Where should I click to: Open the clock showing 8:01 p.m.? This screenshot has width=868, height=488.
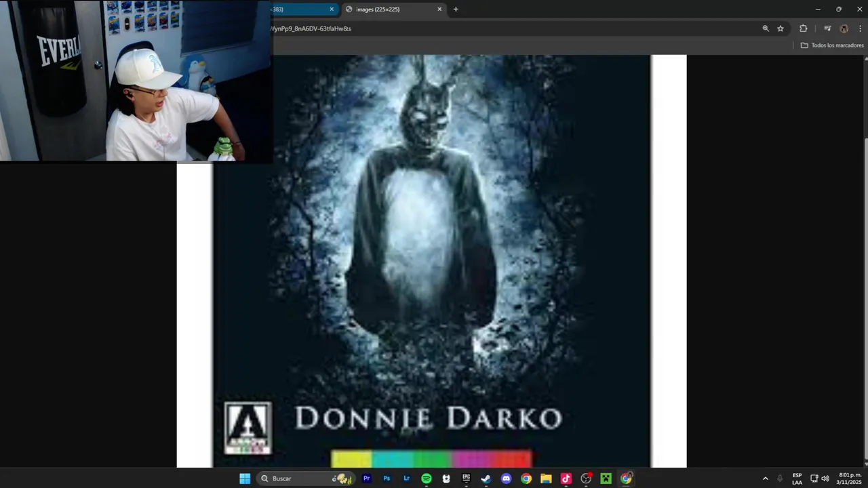(850, 479)
